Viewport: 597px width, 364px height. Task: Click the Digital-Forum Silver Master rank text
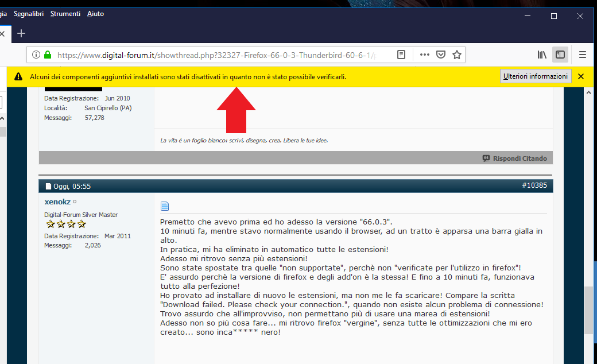(x=81, y=215)
